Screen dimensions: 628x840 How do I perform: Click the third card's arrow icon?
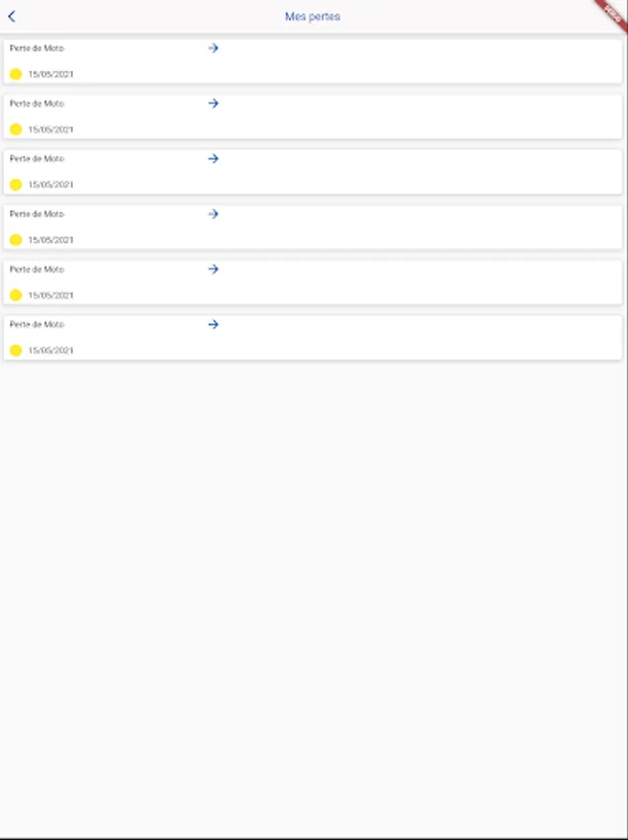(x=213, y=159)
